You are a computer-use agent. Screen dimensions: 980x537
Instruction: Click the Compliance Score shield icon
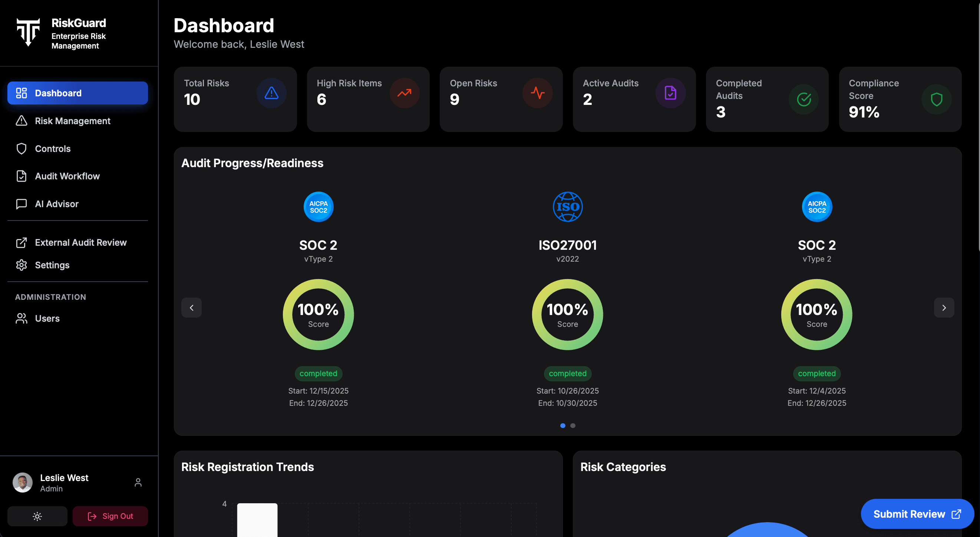coord(936,100)
